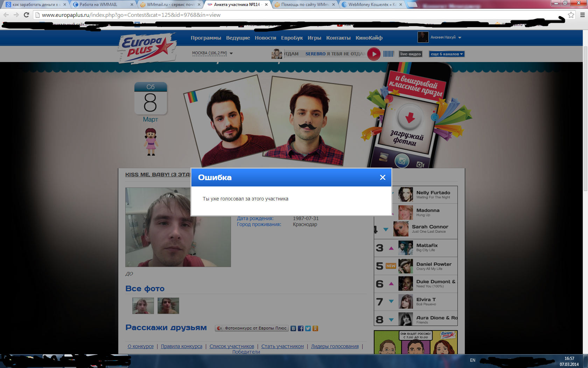
Task: Switch to 'WebMoney Кошелёк' tab
Action: pyautogui.click(x=372, y=5)
